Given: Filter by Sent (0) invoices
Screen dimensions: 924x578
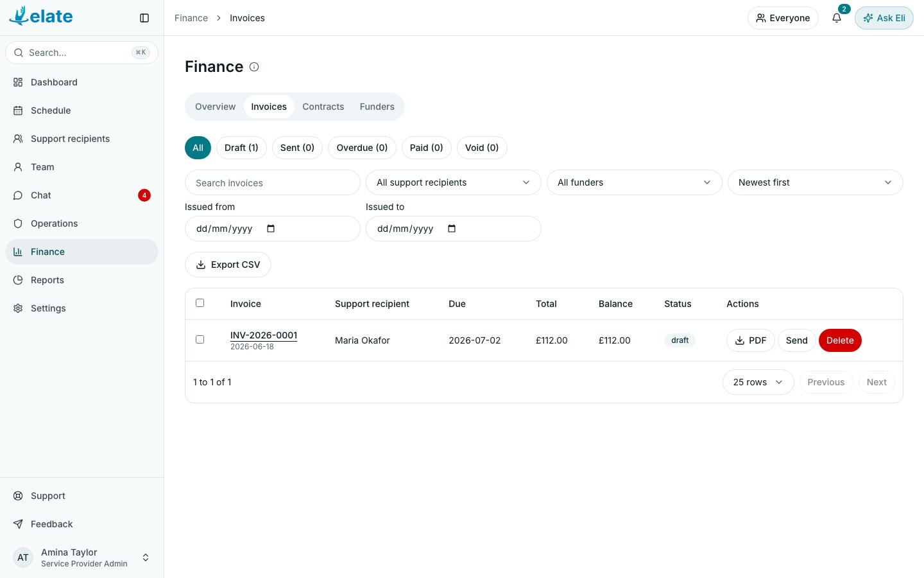Looking at the screenshot, I should click(297, 148).
